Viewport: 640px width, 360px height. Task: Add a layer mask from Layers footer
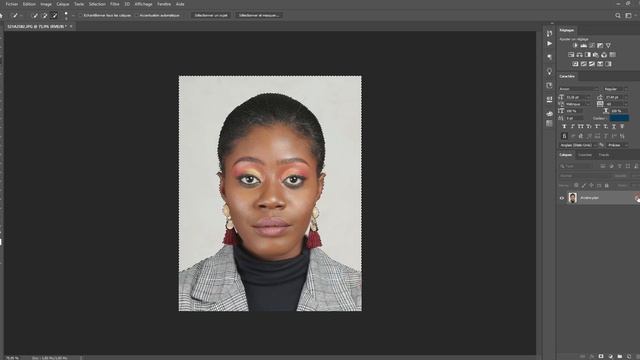[601, 356]
